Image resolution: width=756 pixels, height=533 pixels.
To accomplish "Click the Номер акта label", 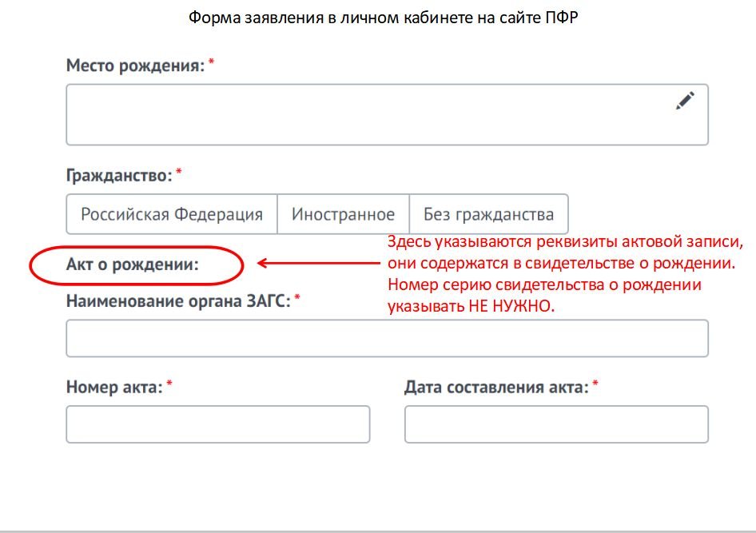I will (x=114, y=387).
